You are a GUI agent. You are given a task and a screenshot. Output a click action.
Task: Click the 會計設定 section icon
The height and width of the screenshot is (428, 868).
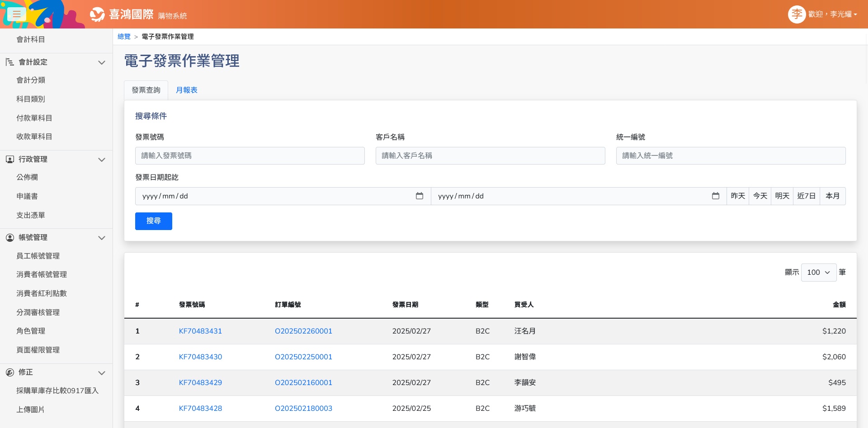[9, 62]
